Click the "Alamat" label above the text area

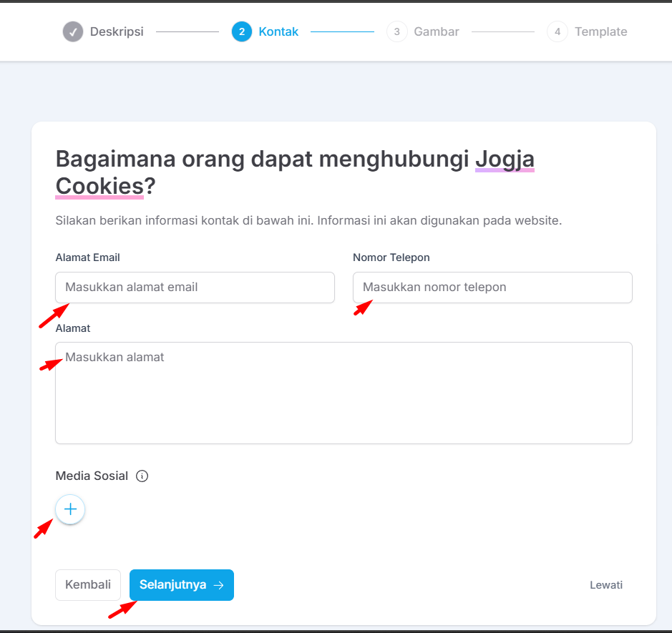tap(73, 328)
